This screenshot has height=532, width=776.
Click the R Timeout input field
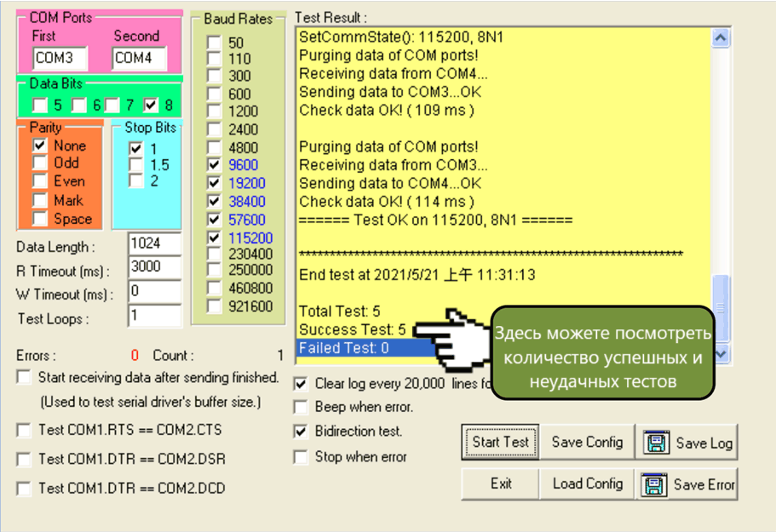(x=154, y=267)
